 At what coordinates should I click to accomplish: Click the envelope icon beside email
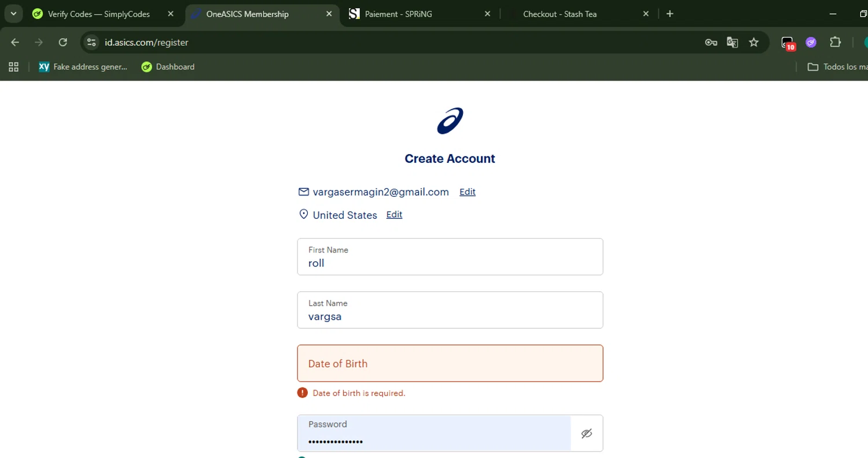point(303,192)
